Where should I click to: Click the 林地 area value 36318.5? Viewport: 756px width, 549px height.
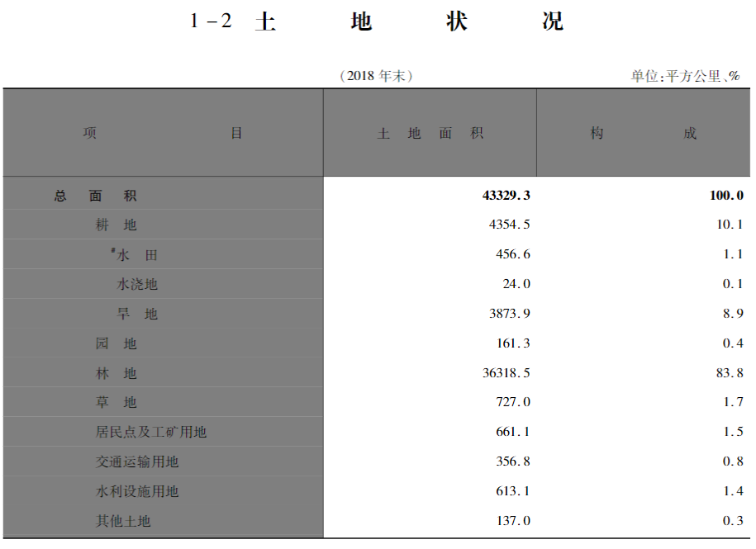(x=506, y=373)
